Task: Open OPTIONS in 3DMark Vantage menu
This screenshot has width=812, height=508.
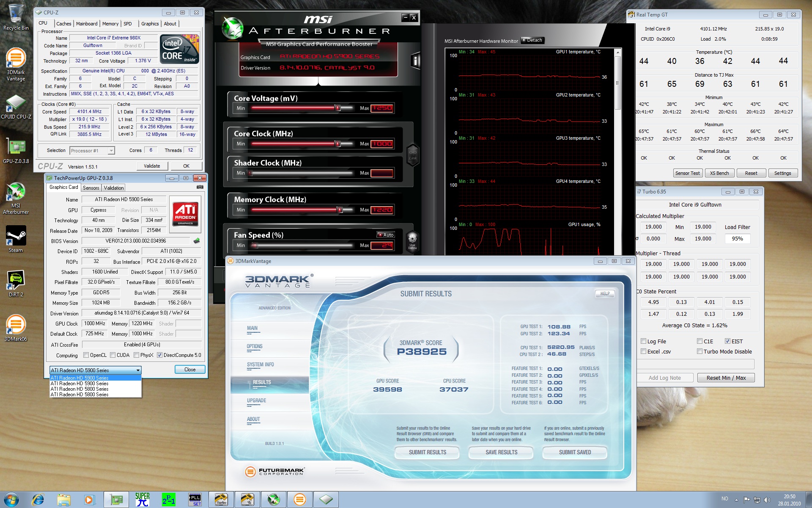Action: coord(255,346)
